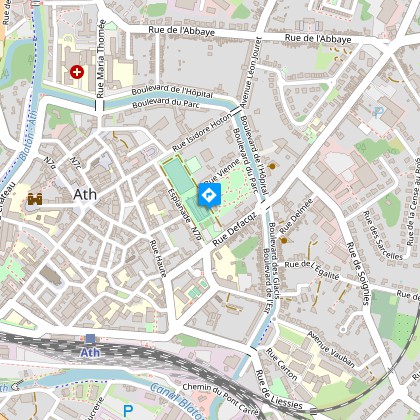Click the red hospital cross icon
The image size is (420, 420).
click(x=77, y=72)
